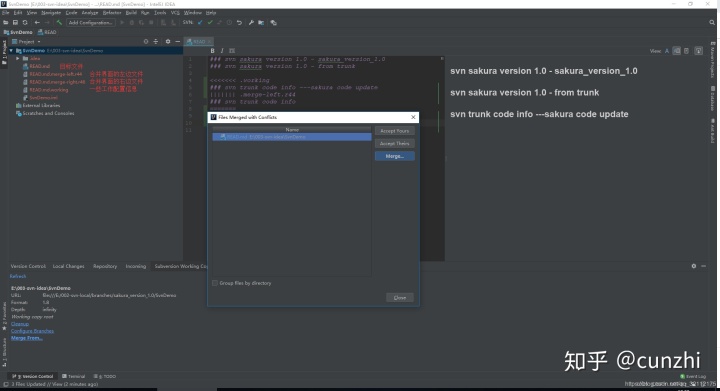Click the SVN Commit green check
This screenshot has width=720, height=391.
click(x=210, y=22)
